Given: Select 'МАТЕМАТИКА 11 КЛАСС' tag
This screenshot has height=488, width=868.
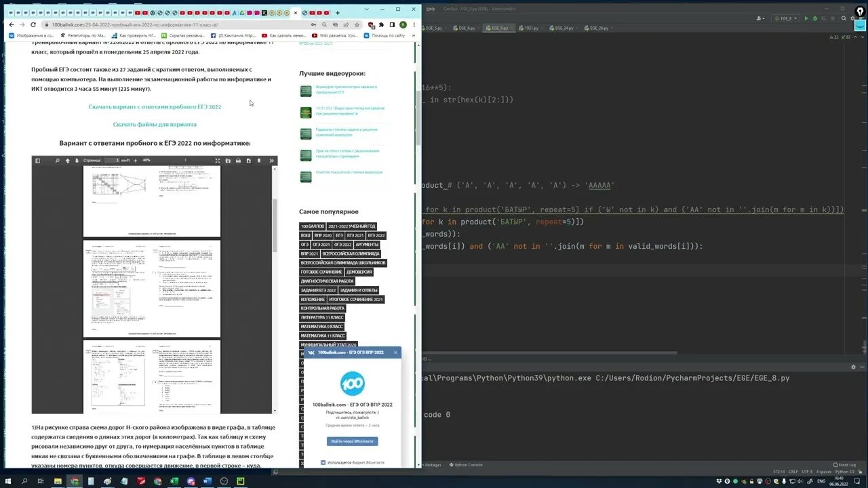Looking at the screenshot, I should tap(323, 335).
